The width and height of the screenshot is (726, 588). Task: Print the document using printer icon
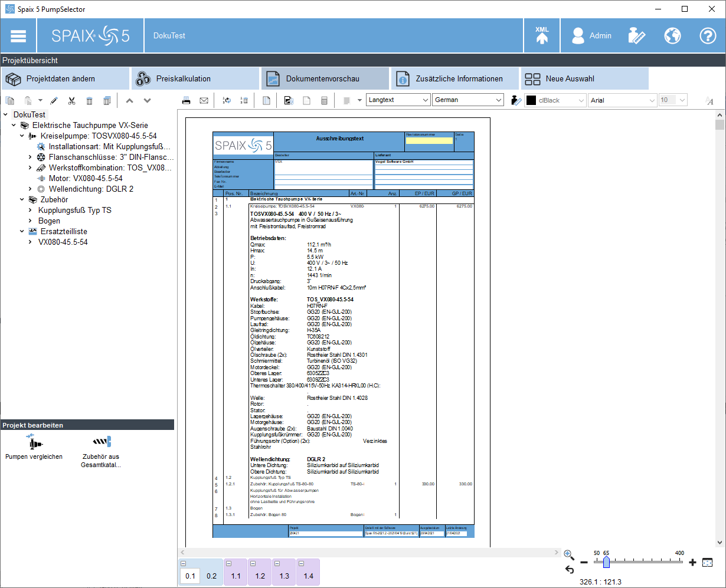(187, 101)
